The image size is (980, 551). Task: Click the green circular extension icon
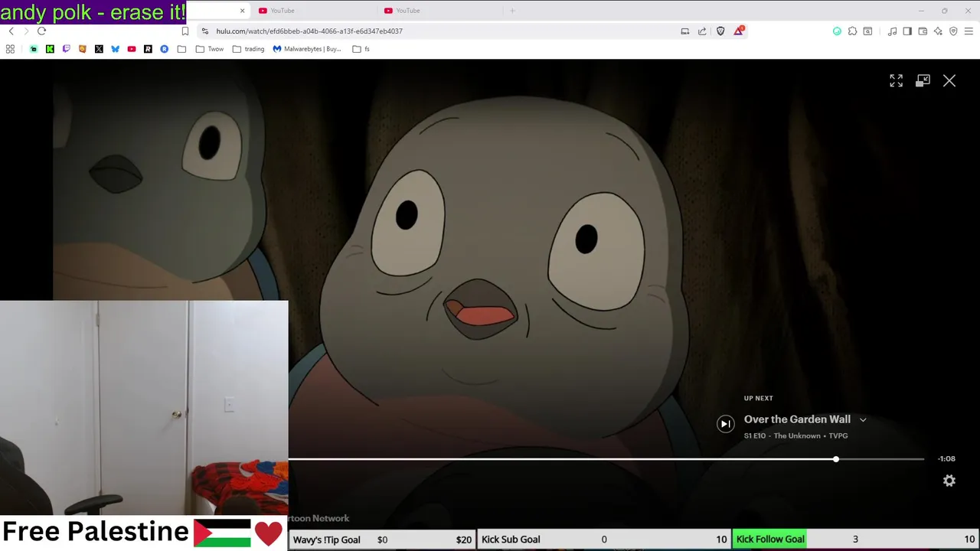[x=837, y=31]
